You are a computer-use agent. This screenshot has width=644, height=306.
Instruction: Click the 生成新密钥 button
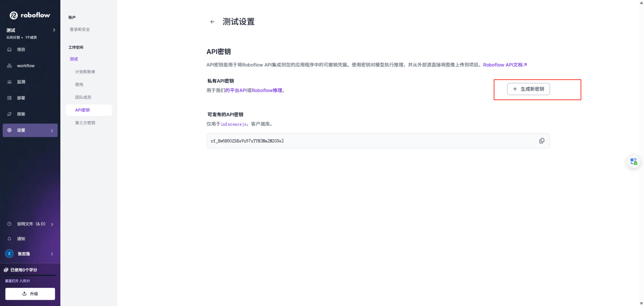[528, 89]
